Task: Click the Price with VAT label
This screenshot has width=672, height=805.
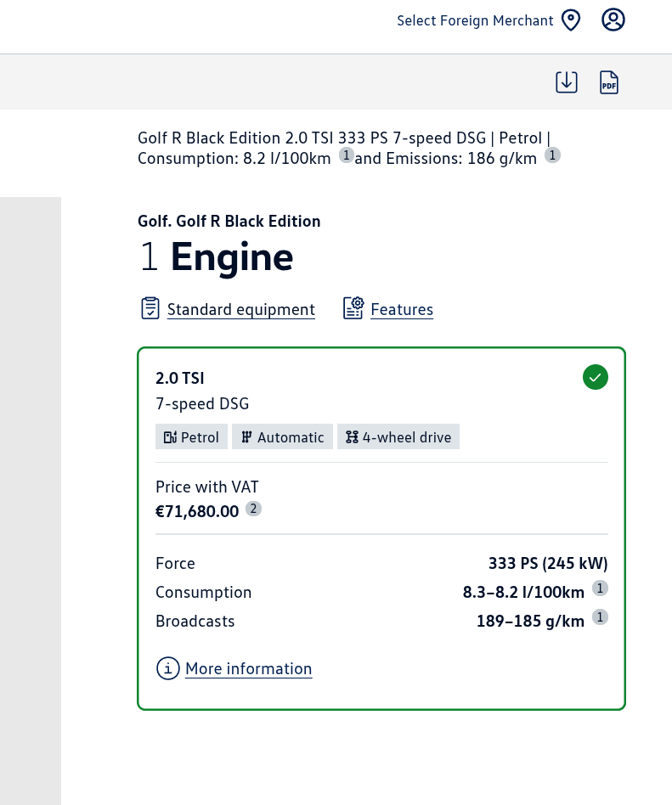Action: 207,487
